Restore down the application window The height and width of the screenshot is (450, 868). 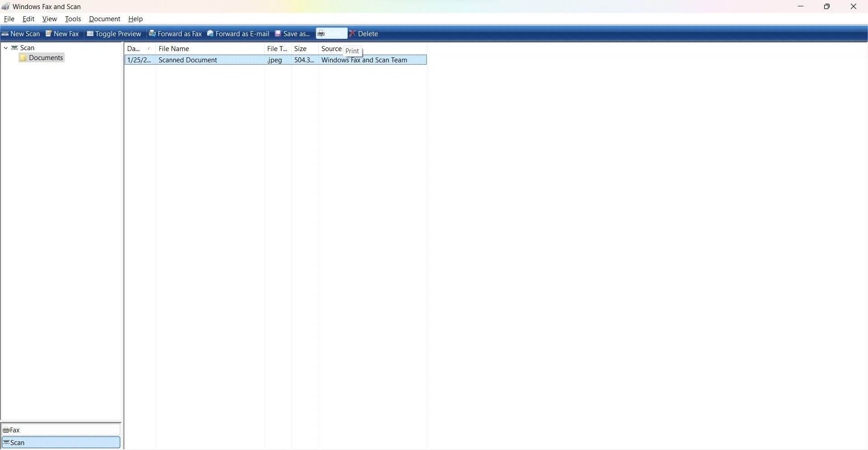pos(827,7)
